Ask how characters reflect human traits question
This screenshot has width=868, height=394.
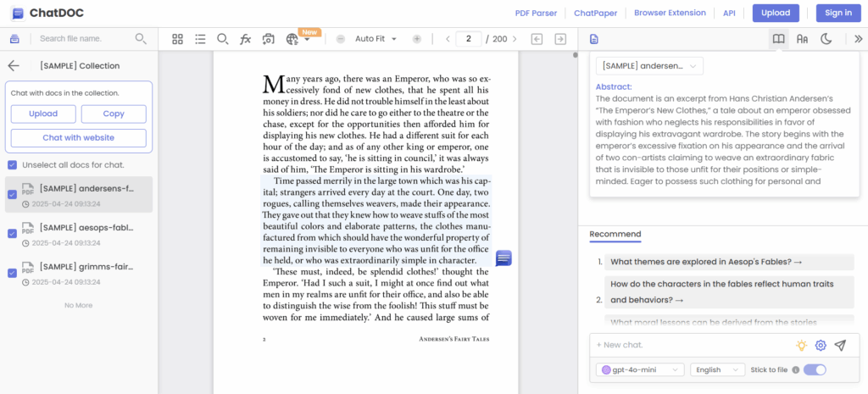point(729,292)
